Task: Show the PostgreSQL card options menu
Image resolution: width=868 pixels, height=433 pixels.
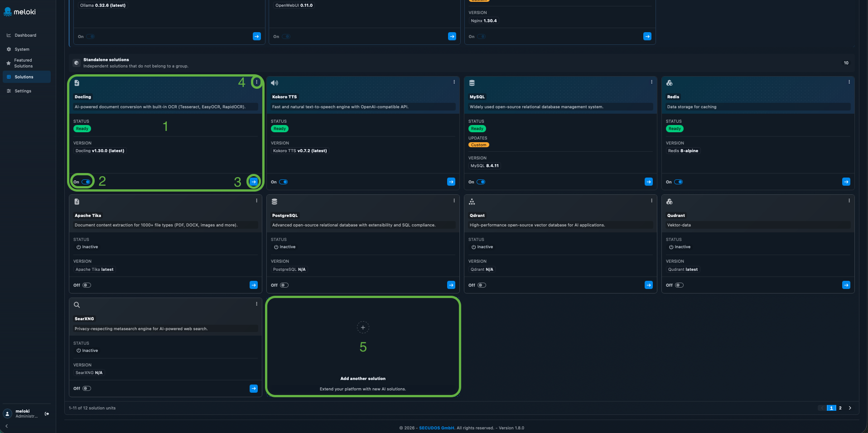Action: coord(454,201)
